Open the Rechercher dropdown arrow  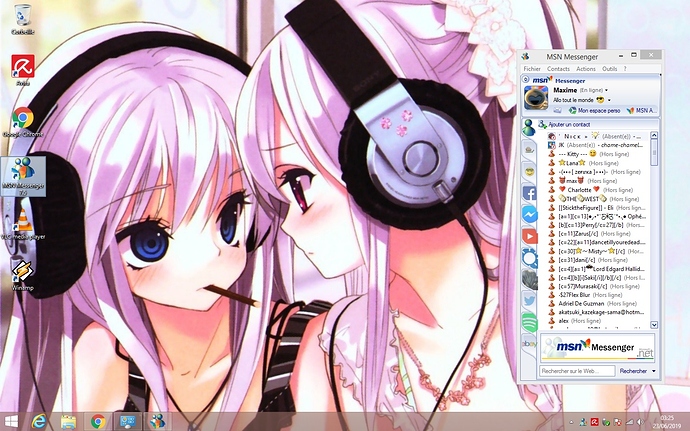[653, 371]
